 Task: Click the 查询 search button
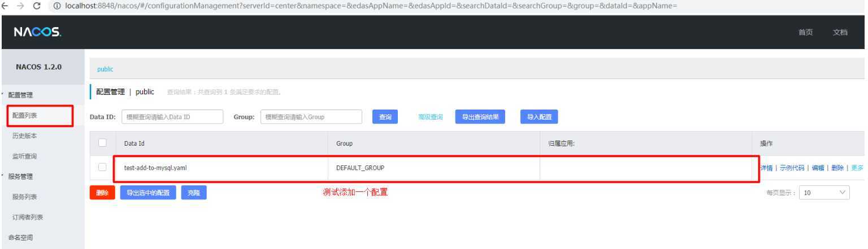coord(385,116)
